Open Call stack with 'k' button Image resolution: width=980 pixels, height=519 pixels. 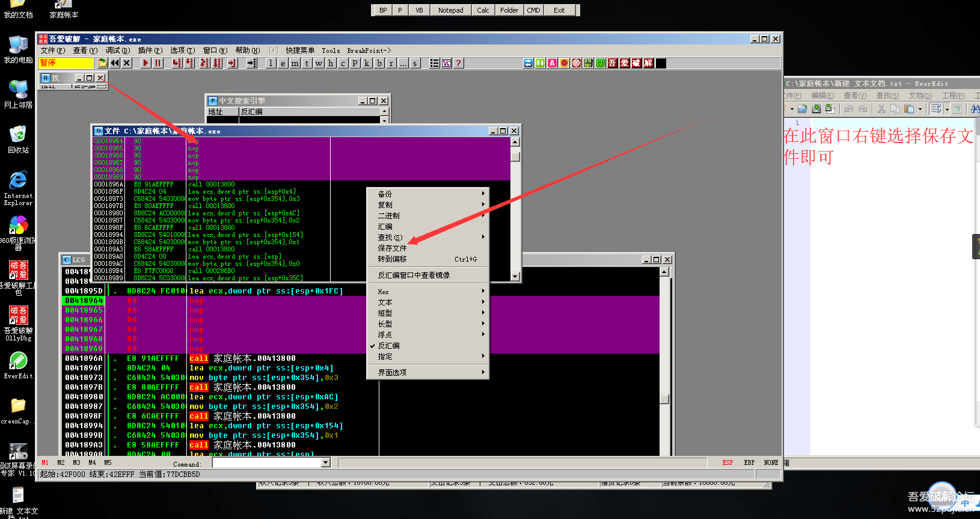(x=367, y=63)
